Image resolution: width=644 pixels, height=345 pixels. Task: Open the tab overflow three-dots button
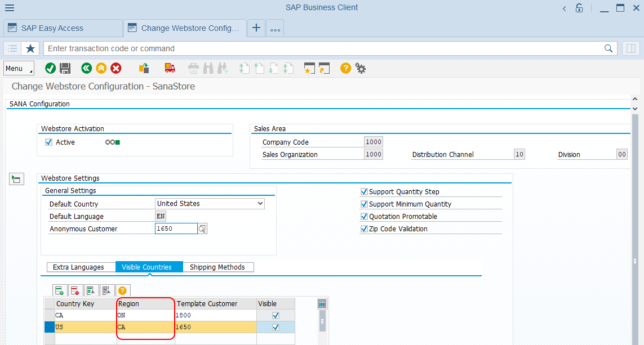(275, 28)
